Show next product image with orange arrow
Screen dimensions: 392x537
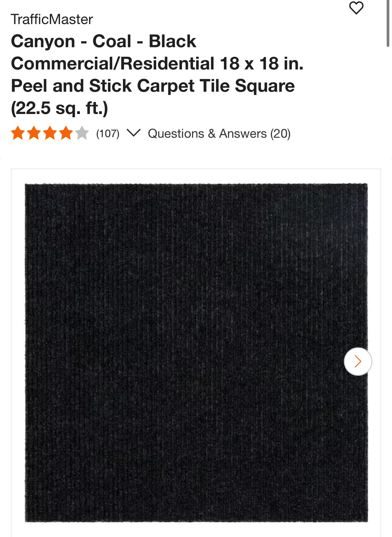tap(358, 361)
